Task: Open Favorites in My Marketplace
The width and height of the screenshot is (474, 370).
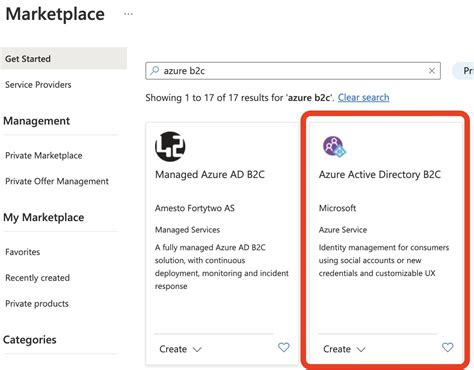Action: (x=22, y=252)
